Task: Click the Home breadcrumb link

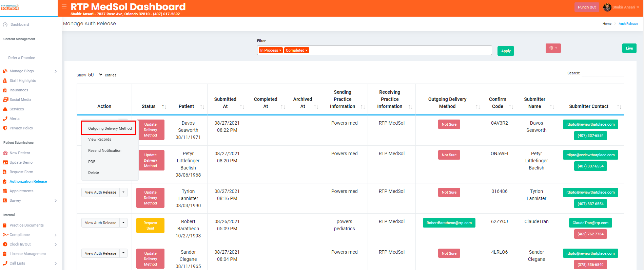Action: point(607,24)
